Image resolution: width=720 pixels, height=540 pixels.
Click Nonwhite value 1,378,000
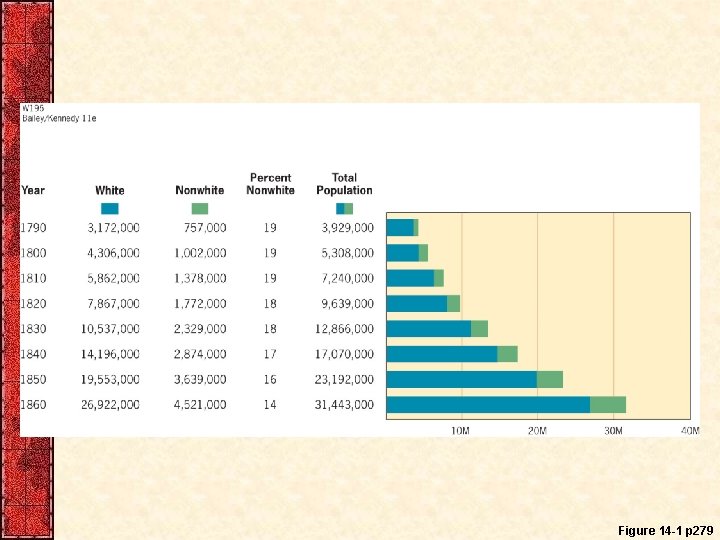click(200, 278)
